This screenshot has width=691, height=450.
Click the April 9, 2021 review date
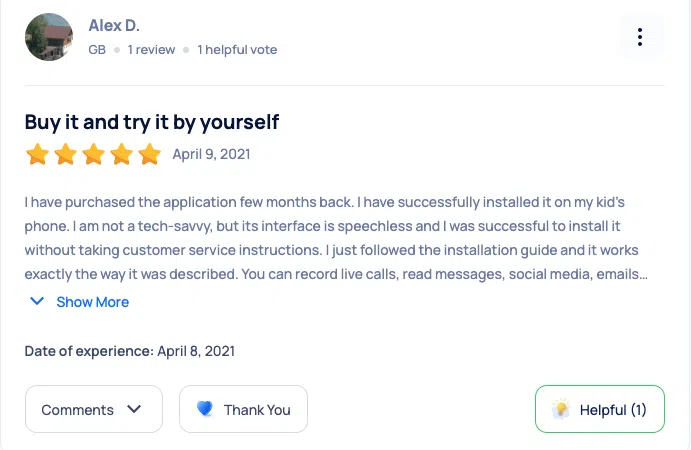pos(211,154)
